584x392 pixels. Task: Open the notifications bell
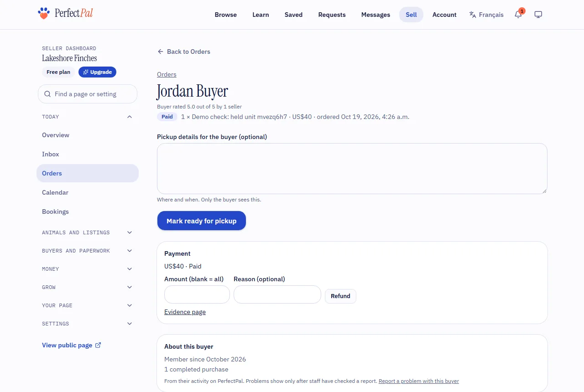tap(518, 15)
